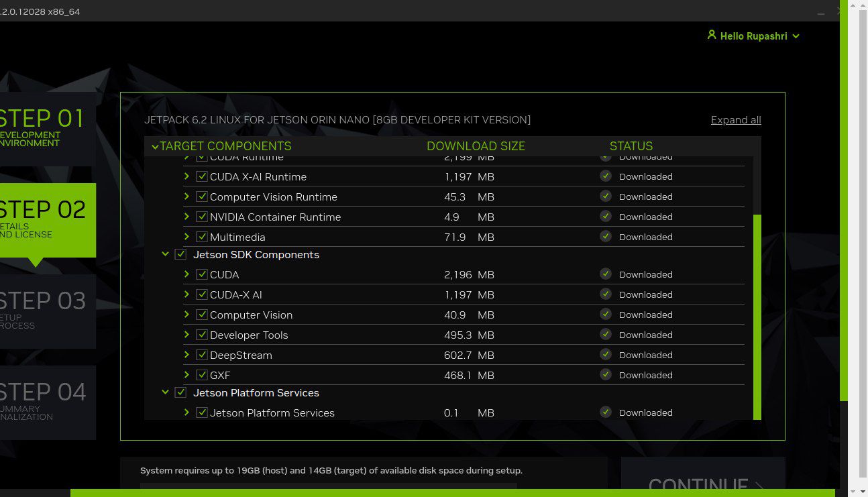Click the Expand all link
The image size is (868, 497).
[736, 120]
